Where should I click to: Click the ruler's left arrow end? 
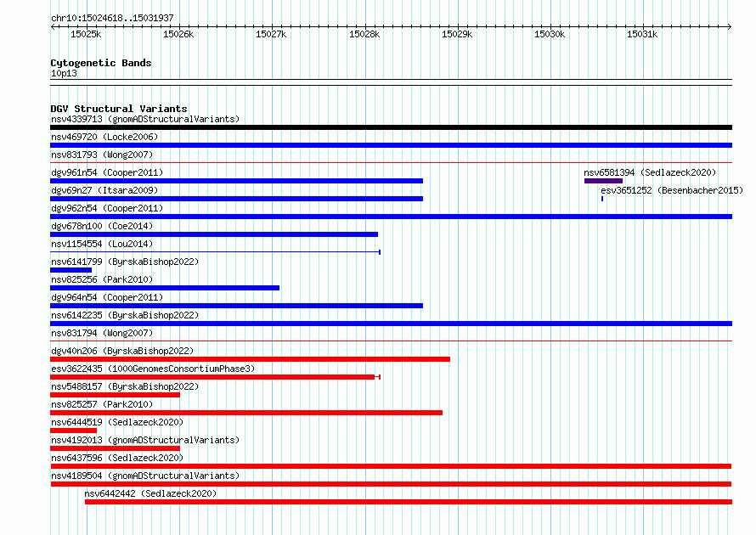pyautogui.click(x=53, y=26)
